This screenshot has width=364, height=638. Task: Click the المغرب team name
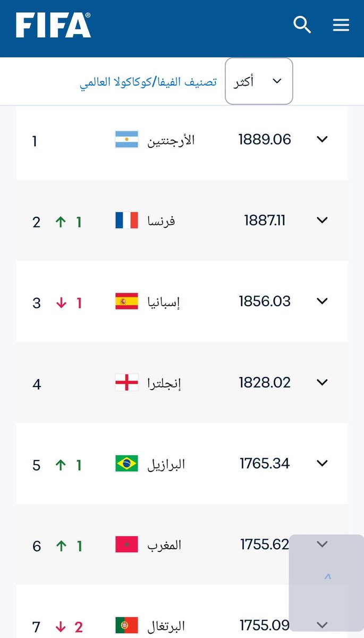164,545
